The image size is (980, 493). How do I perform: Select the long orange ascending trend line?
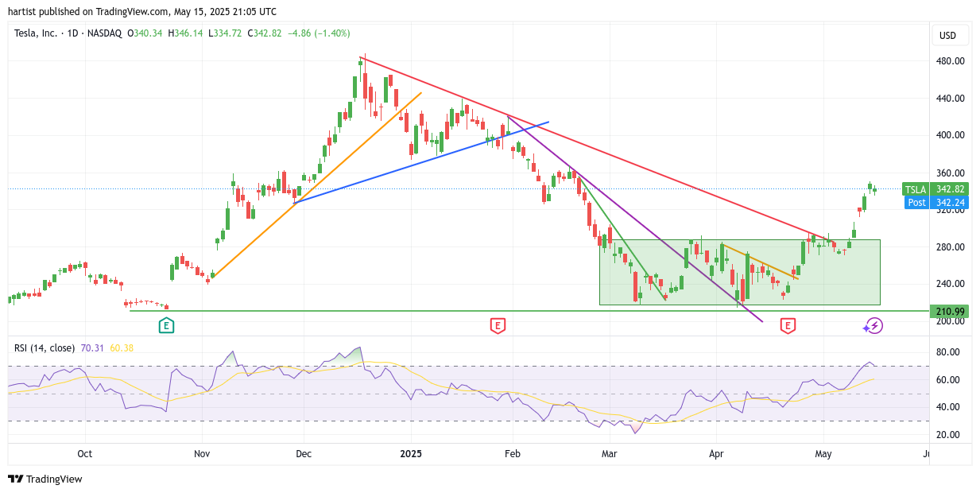point(318,184)
